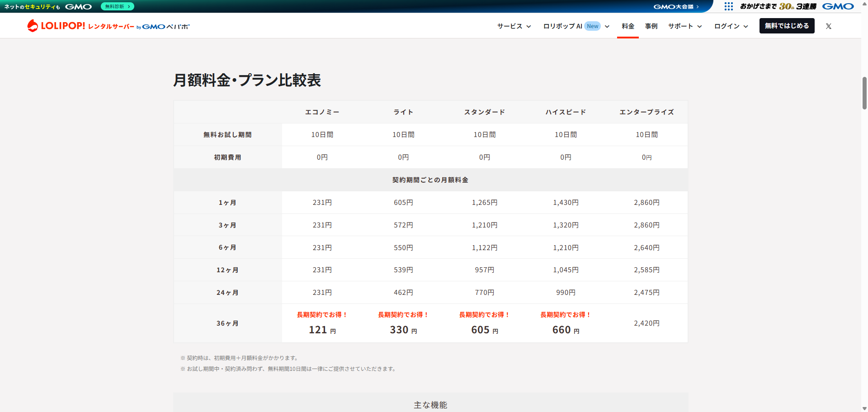Click the ハイスピード column header

566,112
